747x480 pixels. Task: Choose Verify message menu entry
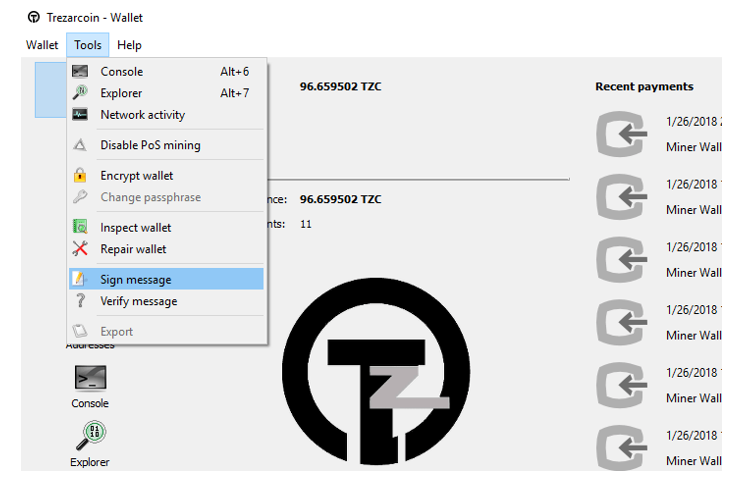tap(166, 301)
